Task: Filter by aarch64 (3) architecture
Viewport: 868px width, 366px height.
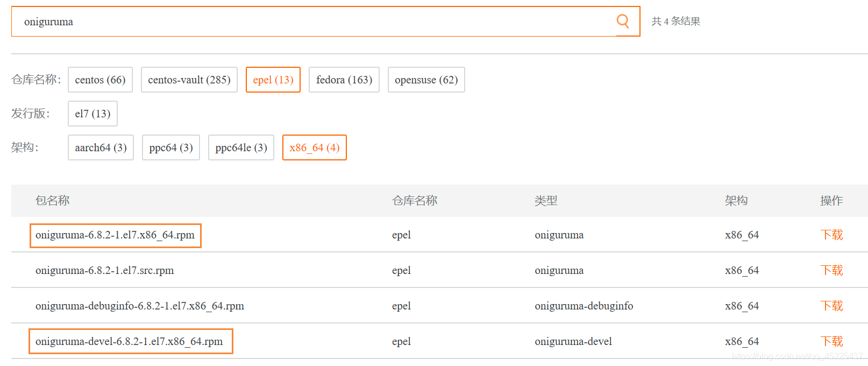Action: [101, 147]
